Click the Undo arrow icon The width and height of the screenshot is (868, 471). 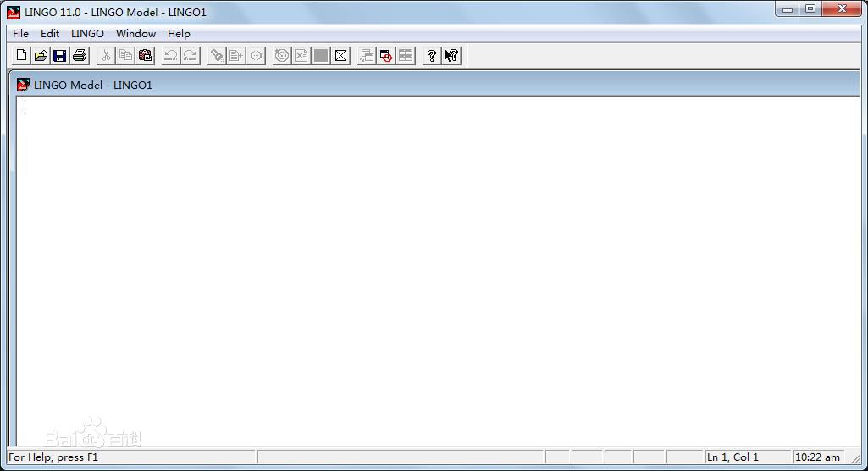coord(171,56)
